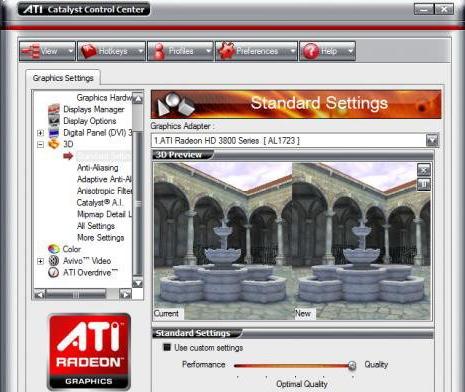Click the Current preview image
The width and height of the screenshot is (465, 392).
click(223, 241)
